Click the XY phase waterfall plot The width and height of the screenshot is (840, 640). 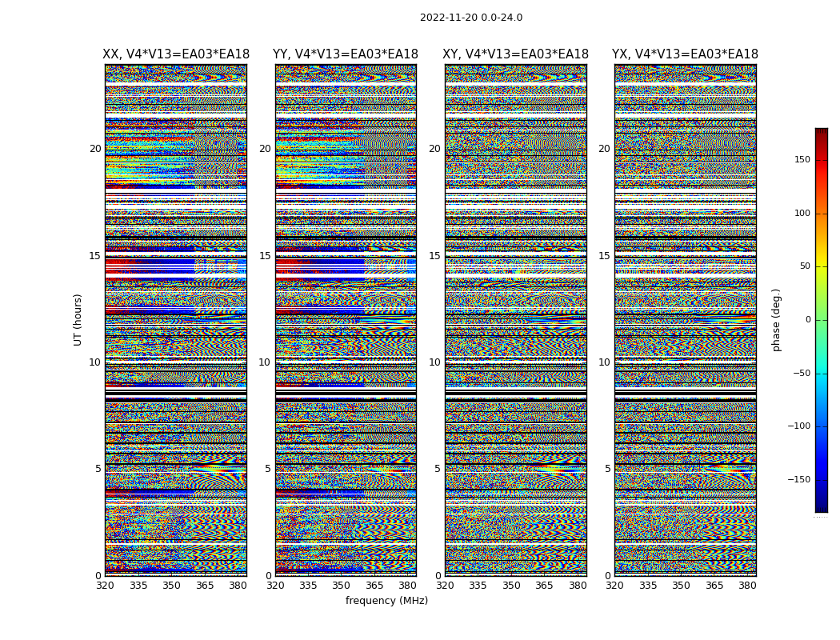515,320
